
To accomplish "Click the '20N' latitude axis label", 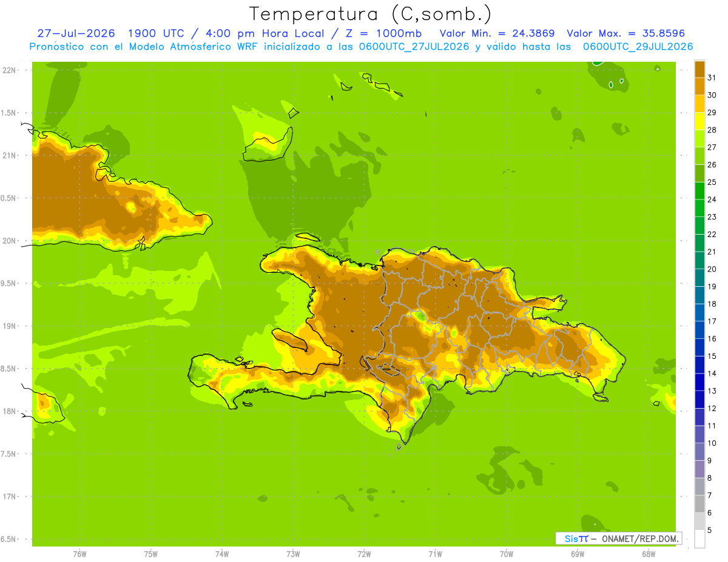I will (x=8, y=241).
